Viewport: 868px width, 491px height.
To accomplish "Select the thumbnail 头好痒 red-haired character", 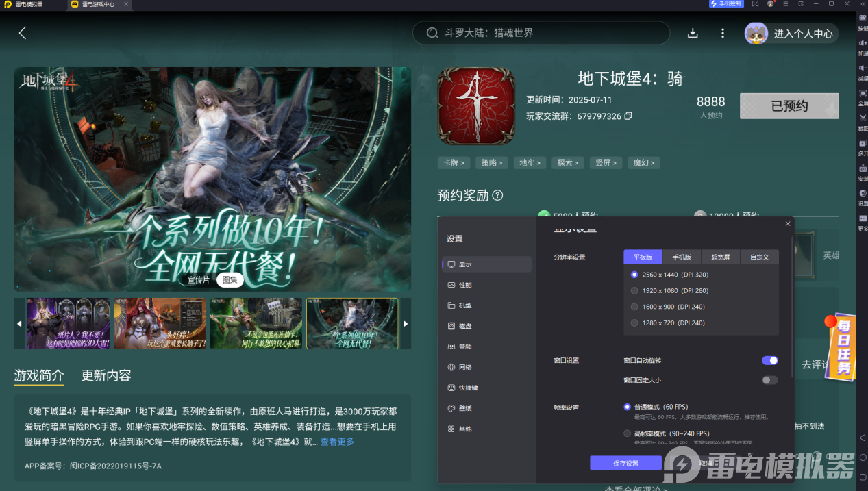I will [160, 324].
